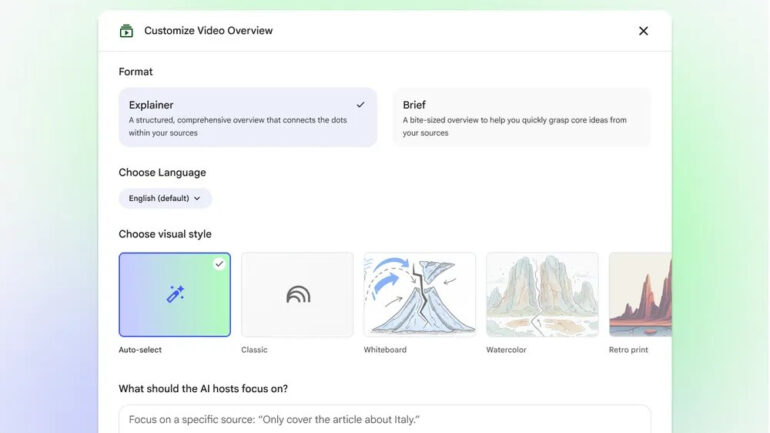
Task: Open the English (default) language dropdown
Action: (x=165, y=198)
